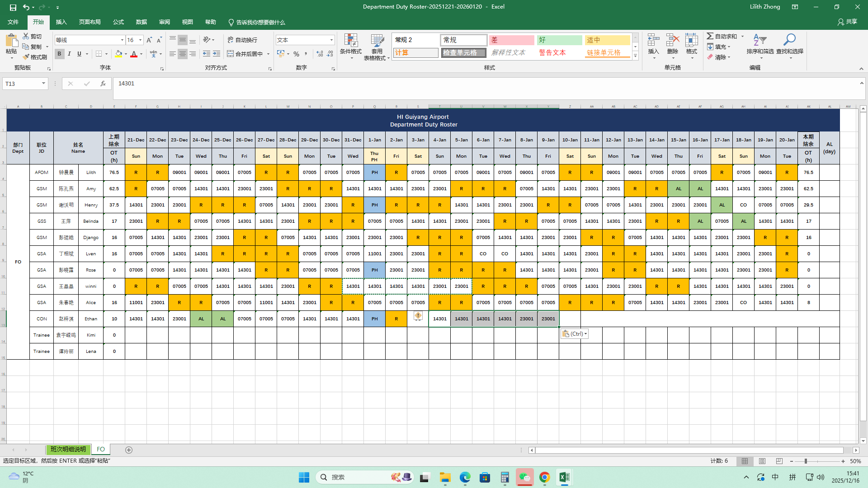Open the Paste Options Ctrl dropdown
Screen dimensions: 868x488
click(575, 334)
